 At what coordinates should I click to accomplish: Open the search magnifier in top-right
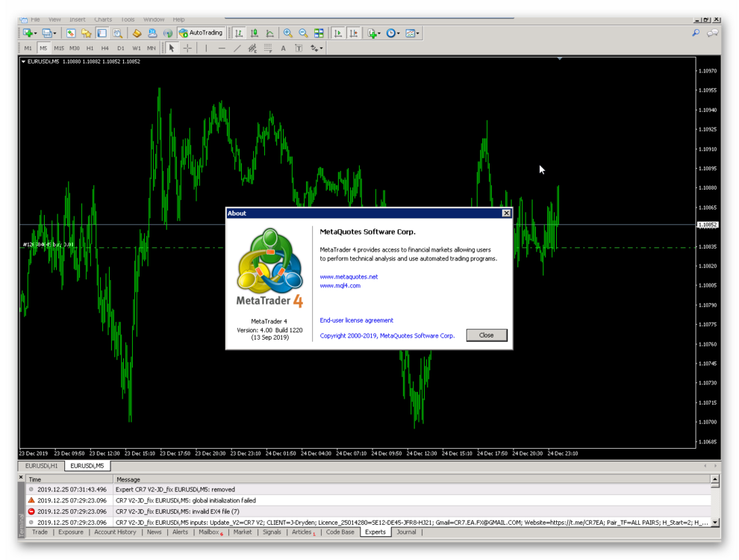point(696,33)
